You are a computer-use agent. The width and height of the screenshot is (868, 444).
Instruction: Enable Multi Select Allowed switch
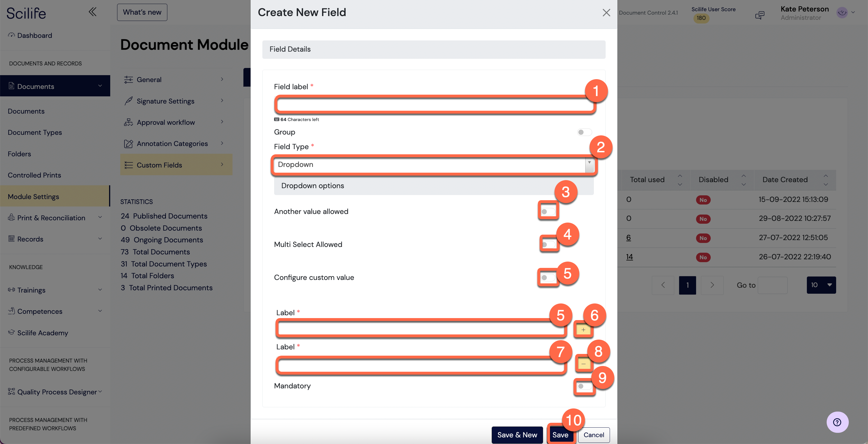pos(548,244)
